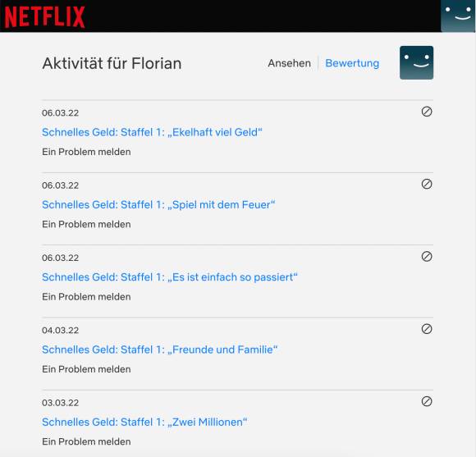This screenshot has width=476, height=457.
Task: Click the date 06.03.22 above "Spiel mit dem Feuer"
Action: click(x=60, y=185)
